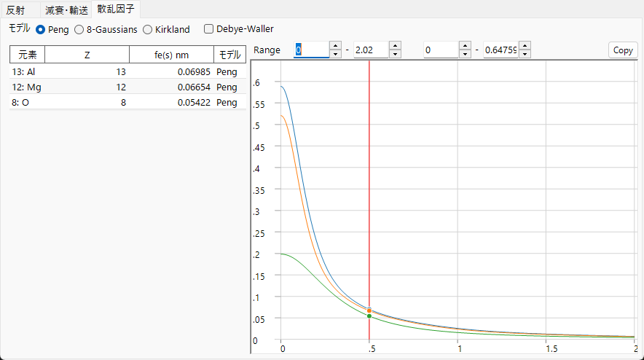Sort by the fe(s) nm column header
Screen dimensions: 644x360
[171, 55]
